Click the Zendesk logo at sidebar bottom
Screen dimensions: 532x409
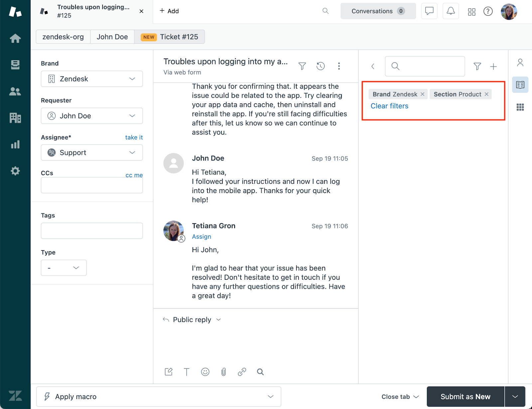pos(15,395)
